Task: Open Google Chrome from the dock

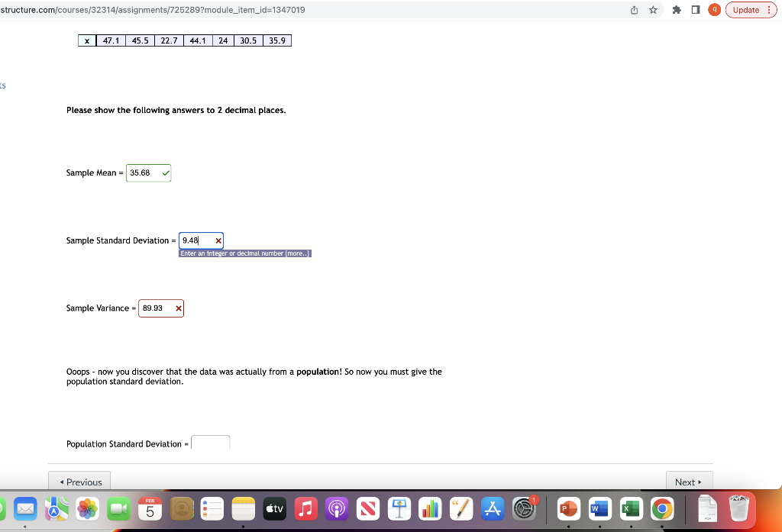Action: pyautogui.click(x=662, y=509)
